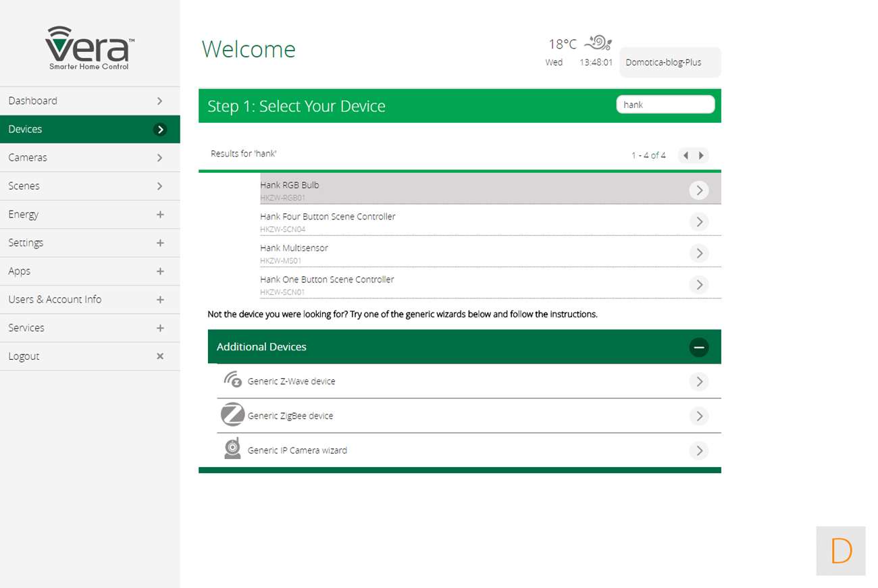Open the Dashboard menu item

click(90, 101)
